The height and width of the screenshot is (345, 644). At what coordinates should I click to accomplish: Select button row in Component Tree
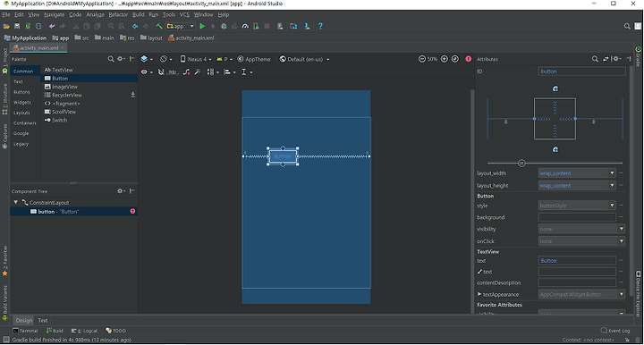coord(73,211)
